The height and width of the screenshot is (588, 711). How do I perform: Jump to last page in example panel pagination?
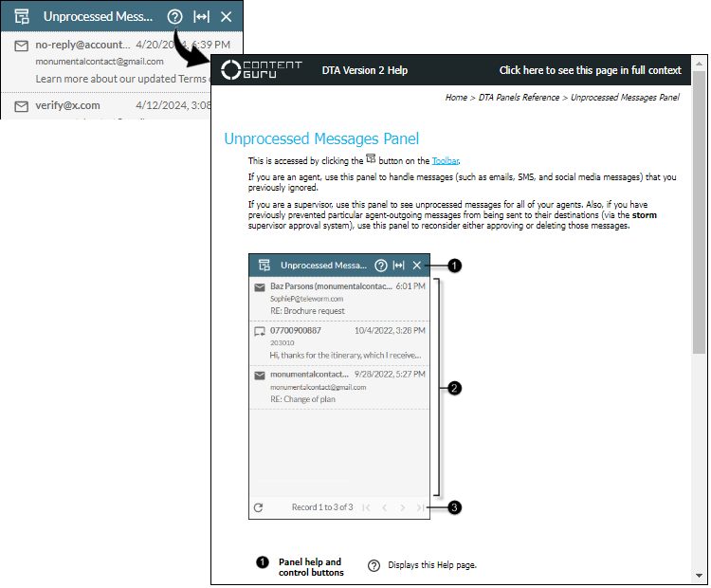tap(420, 507)
